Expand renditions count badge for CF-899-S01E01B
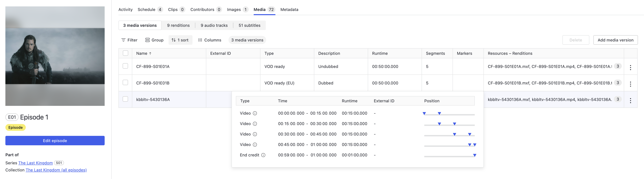Screen dimensions: 644x179 point(618,83)
